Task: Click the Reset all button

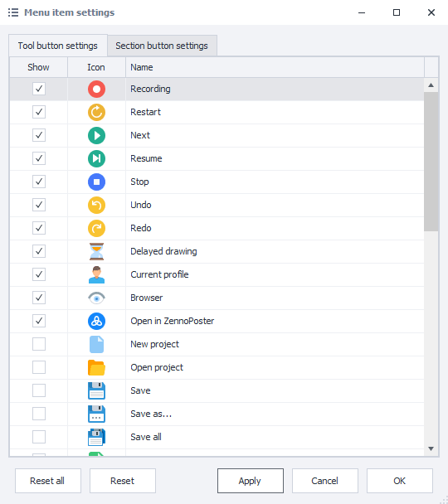Action: click(x=48, y=481)
